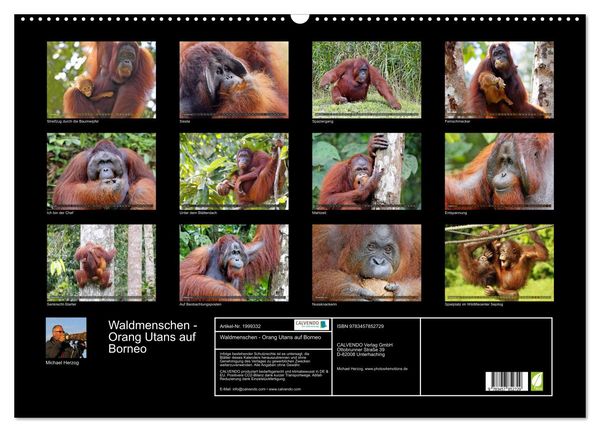
Task: Open the 'Auf Beobachtungsposten' photo
Action: point(234,263)
